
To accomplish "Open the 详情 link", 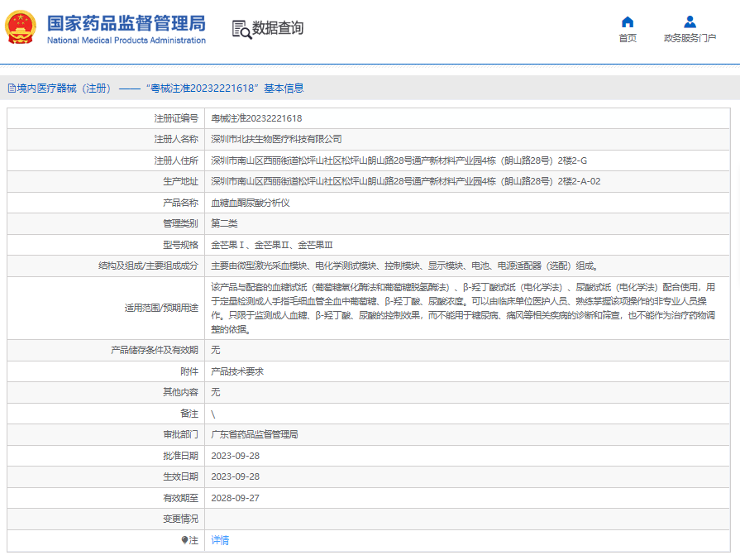I will pyautogui.click(x=220, y=540).
